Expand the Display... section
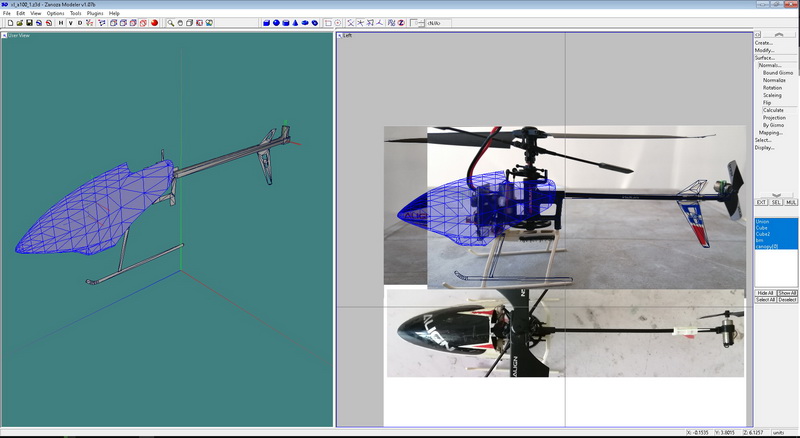 click(x=765, y=147)
